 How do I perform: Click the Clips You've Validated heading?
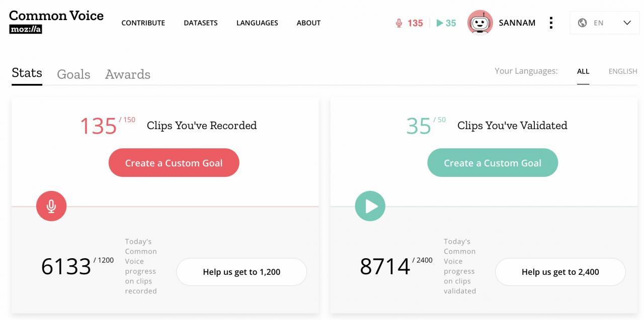click(x=512, y=126)
